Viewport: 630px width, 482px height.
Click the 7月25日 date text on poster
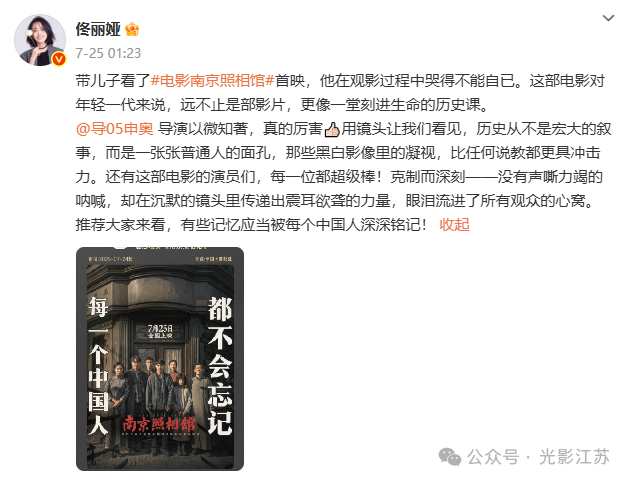point(160,329)
